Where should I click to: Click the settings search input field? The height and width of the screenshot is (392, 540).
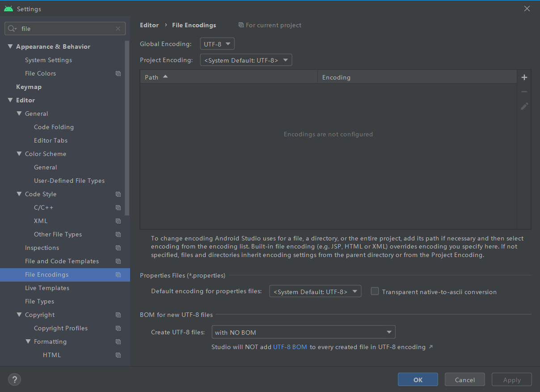65,29
